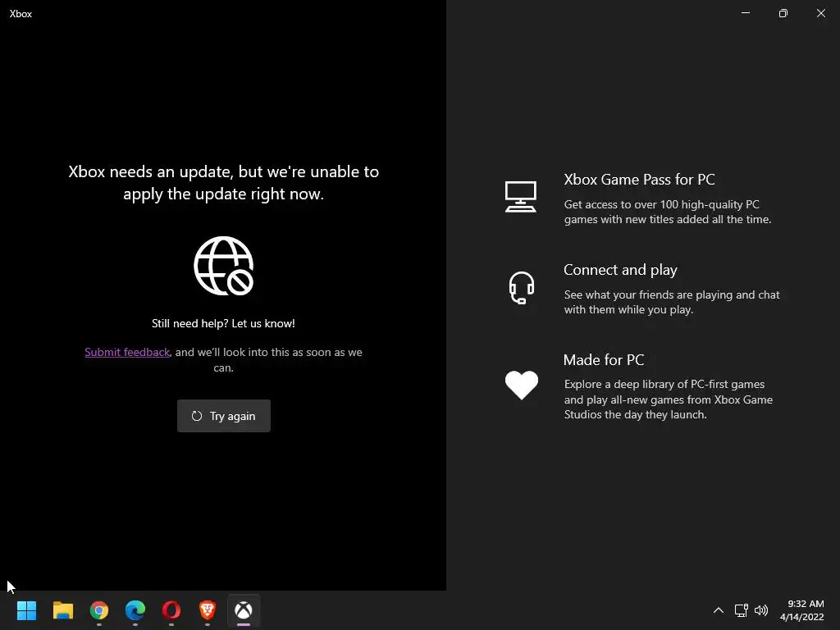This screenshot has height=630, width=840.
Task: Click the Try again button
Action: point(223,416)
